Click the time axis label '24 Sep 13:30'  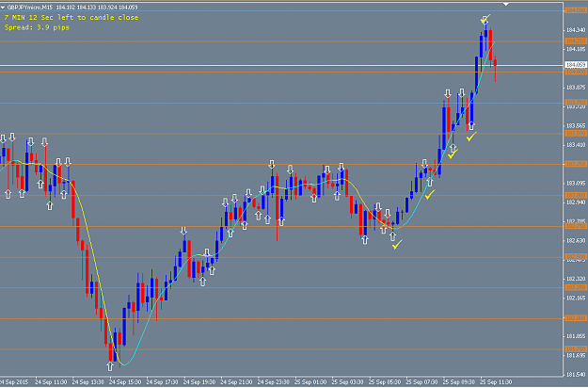click(88, 382)
